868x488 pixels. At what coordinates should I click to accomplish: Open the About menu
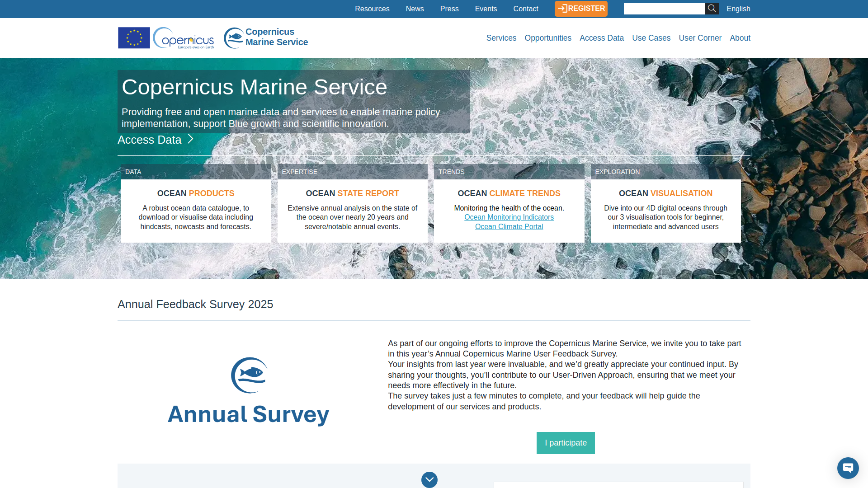[740, 38]
